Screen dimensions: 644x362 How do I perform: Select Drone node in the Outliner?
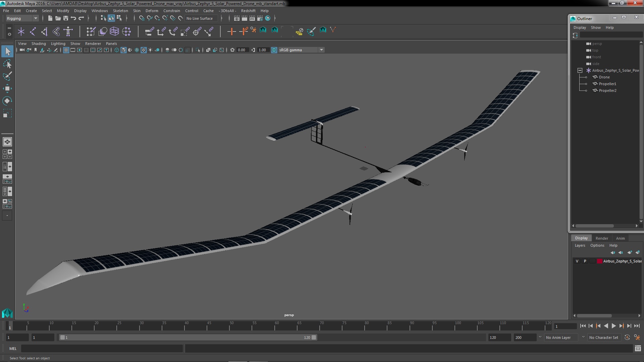604,77
